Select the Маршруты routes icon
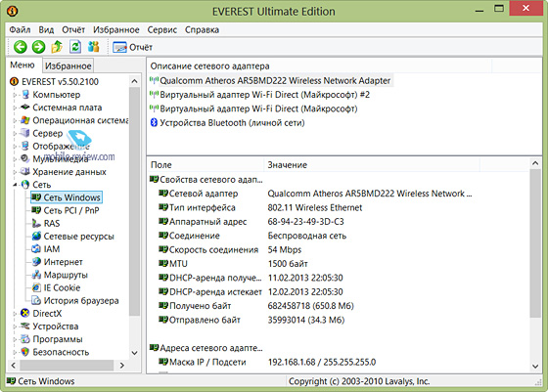Viewport: 548px width, 392px height. tap(36, 275)
